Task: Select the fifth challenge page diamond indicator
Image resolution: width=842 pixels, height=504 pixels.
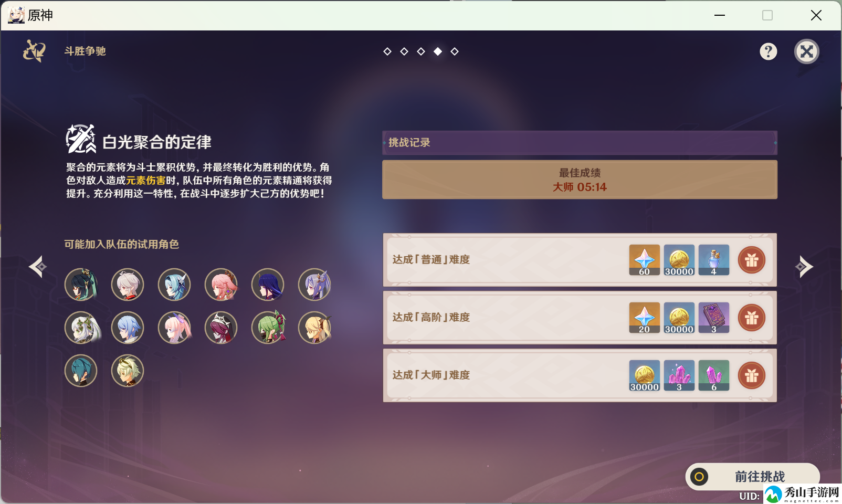Action: click(x=455, y=51)
